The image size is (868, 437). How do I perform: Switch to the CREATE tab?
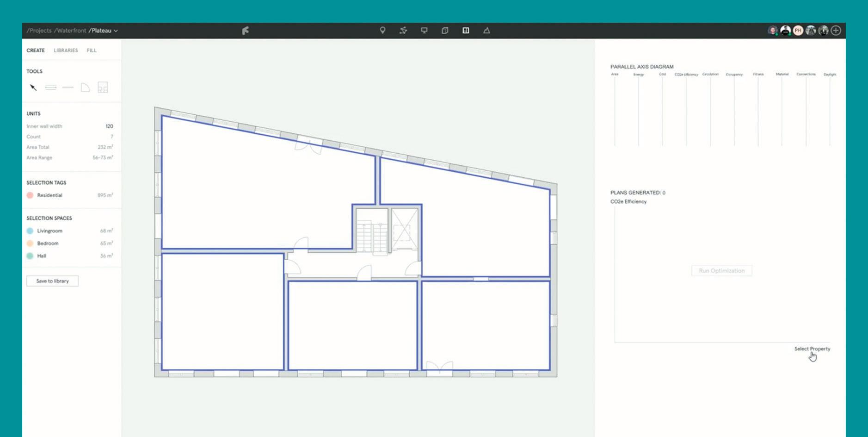coord(36,50)
